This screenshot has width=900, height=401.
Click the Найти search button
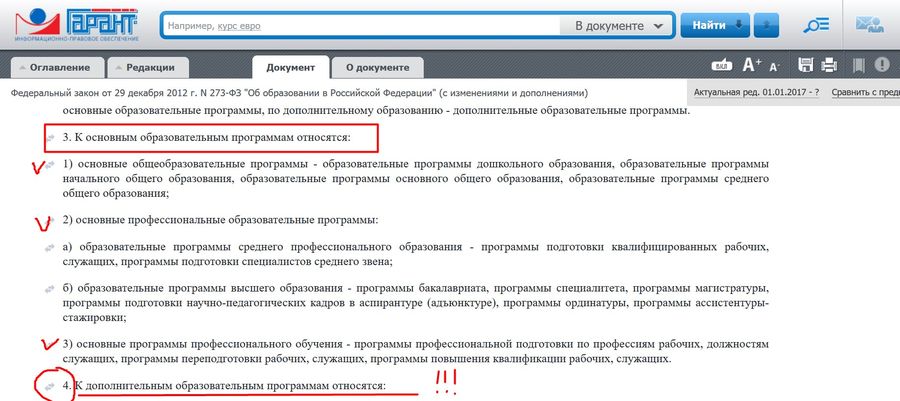715,25
